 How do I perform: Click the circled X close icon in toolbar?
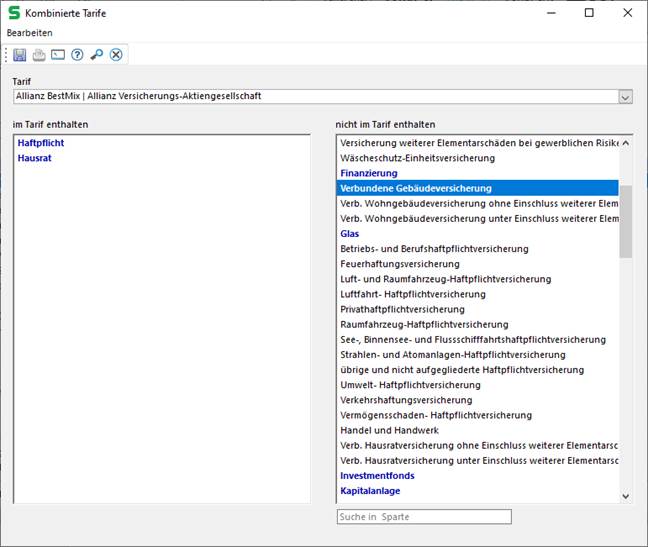116,54
